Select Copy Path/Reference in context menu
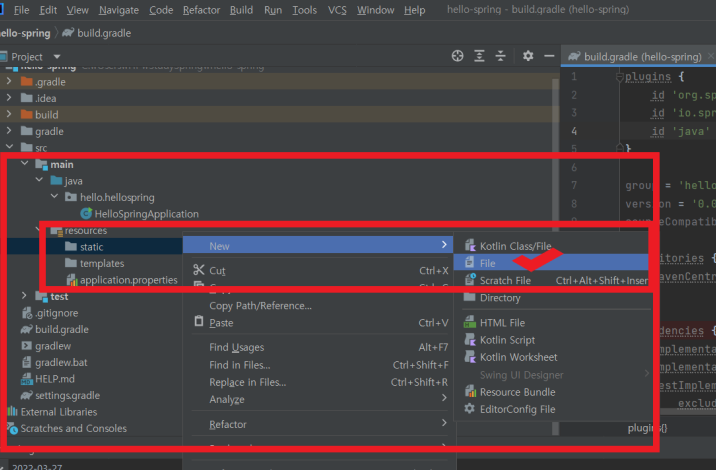This screenshot has height=470, width=716. [x=260, y=306]
